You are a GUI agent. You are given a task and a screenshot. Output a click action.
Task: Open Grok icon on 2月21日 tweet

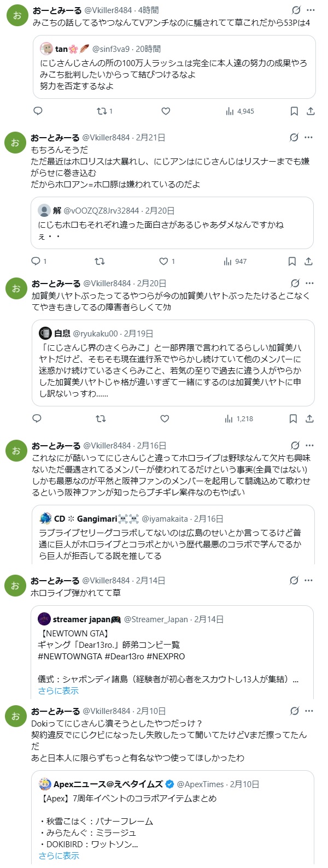(x=294, y=137)
